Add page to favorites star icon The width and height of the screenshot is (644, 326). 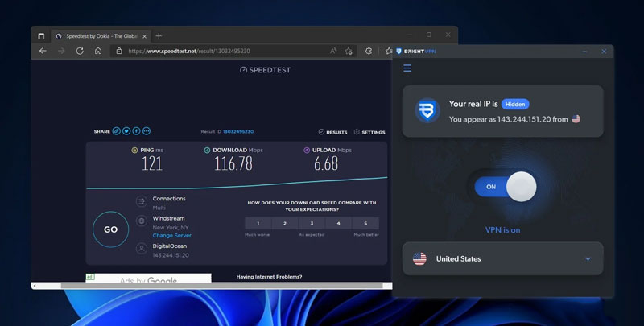click(x=349, y=51)
